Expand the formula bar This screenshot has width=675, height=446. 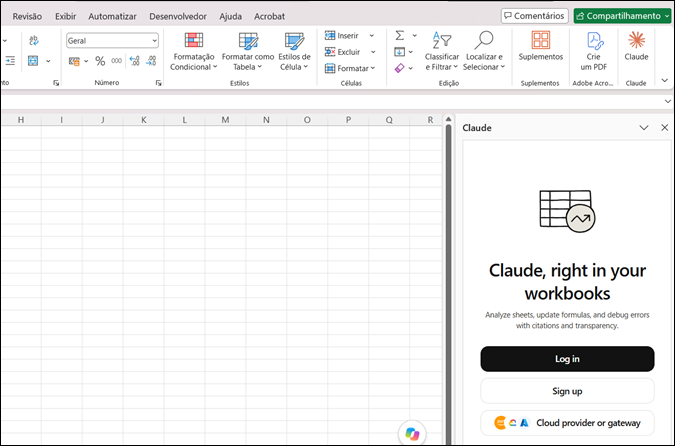point(668,102)
